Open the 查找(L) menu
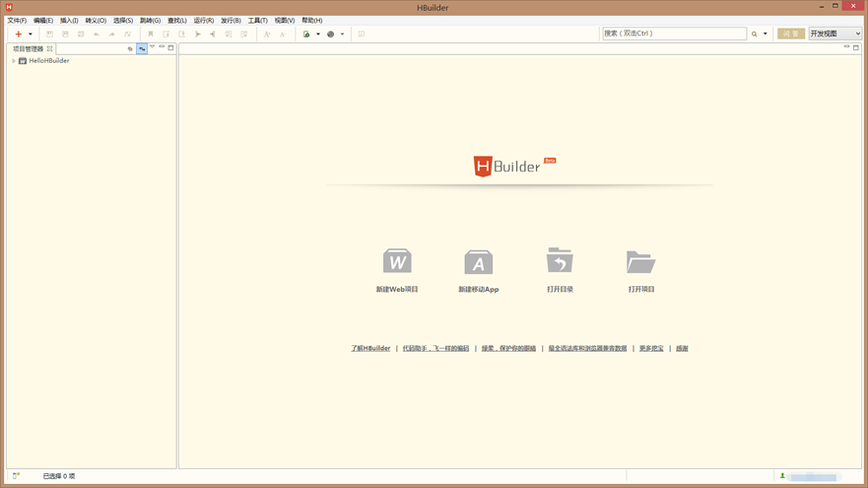The width and height of the screenshot is (868, 488). point(177,21)
